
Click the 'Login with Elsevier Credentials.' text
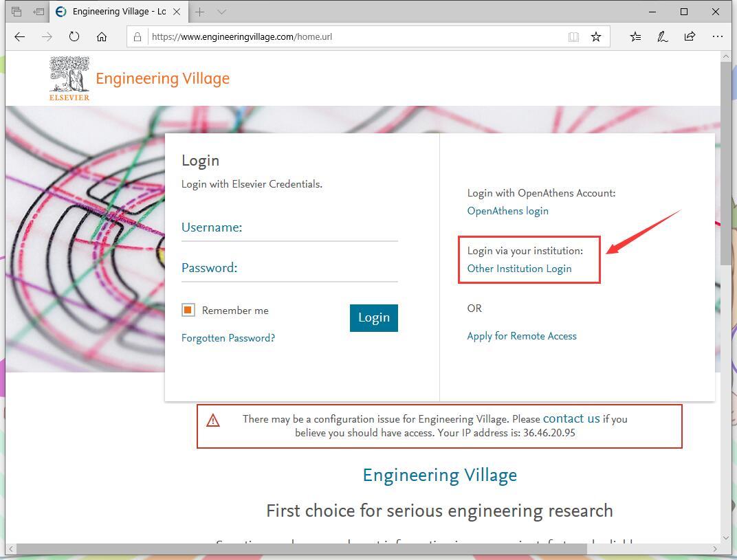[x=252, y=184]
